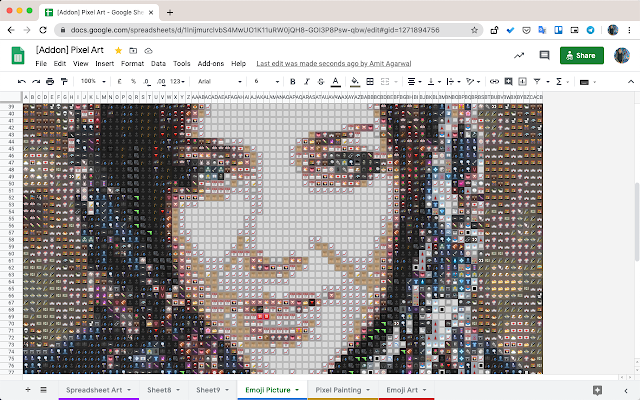640x400 pixels.
Task: Open the font size dropdown
Action: pyautogui.click(x=267, y=82)
